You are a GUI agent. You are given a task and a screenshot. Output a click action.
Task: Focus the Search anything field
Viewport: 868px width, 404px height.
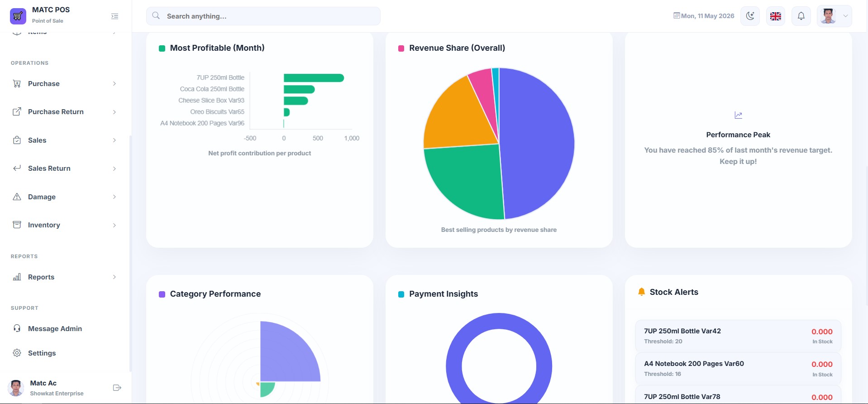(x=263, y=16)
